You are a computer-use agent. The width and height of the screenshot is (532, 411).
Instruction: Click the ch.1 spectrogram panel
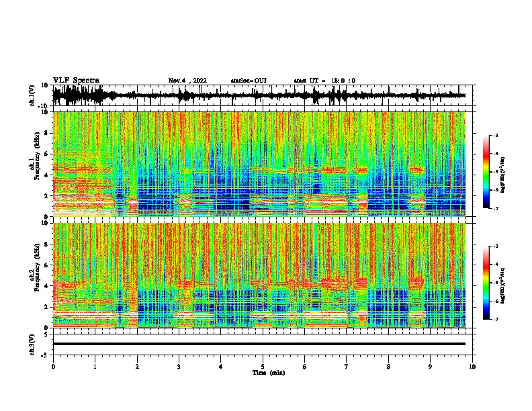259,164
